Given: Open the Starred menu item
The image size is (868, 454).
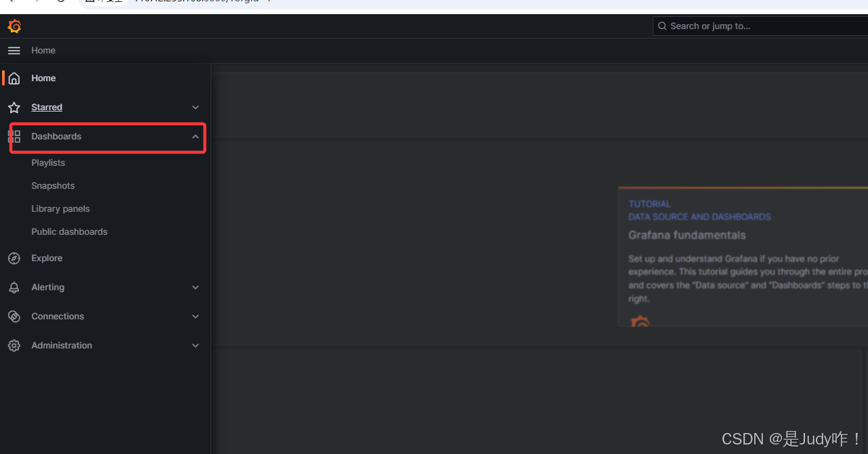Looking at the screenshot, I should 47,108.
